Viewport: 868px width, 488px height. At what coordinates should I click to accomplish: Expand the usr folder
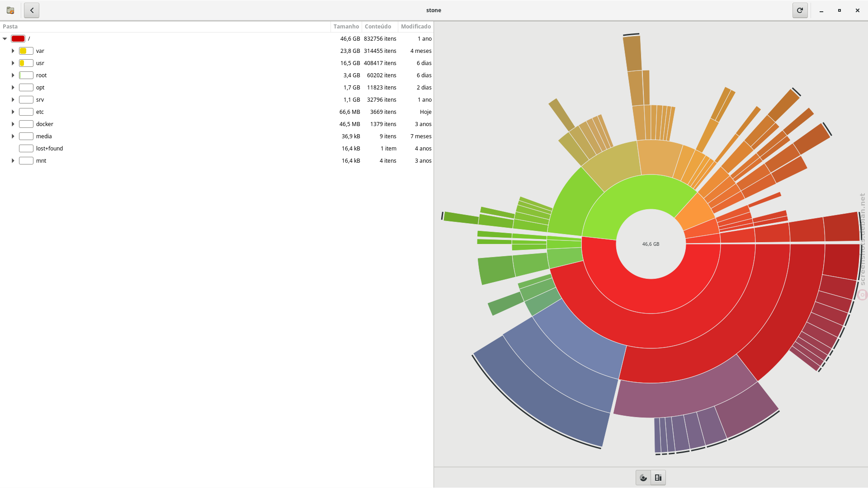[13, 63]
